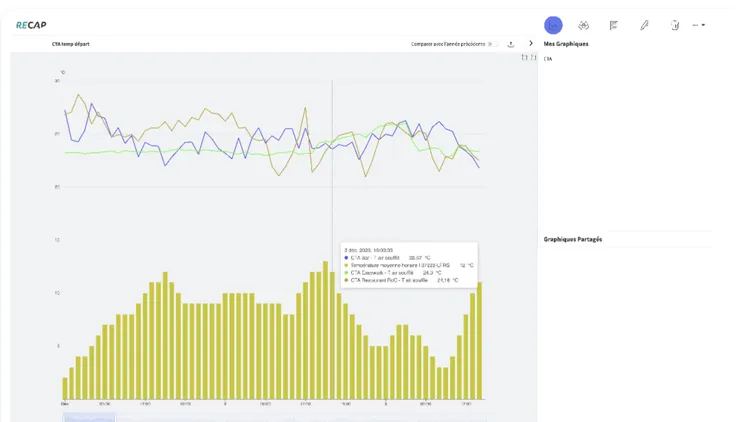
Task: Open the 'CTA' graph under Mes Graphiques
Action: pyautogui.click(x=548, y=59)
